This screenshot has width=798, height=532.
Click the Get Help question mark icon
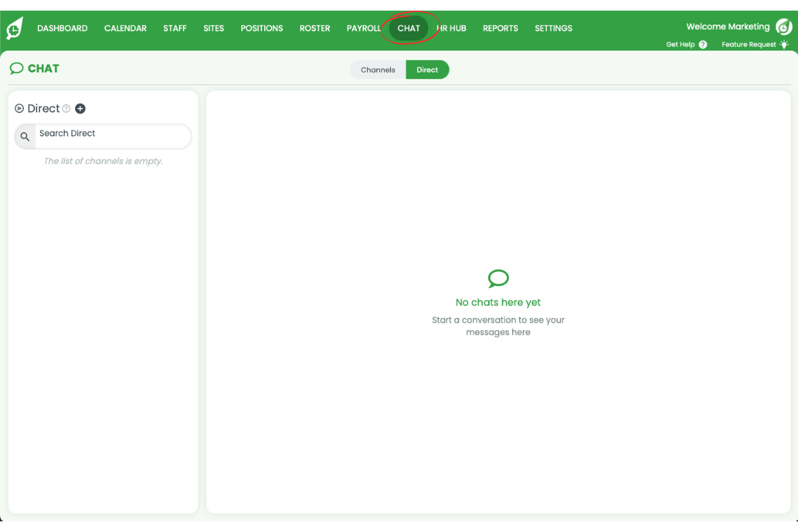coord(704,44)
